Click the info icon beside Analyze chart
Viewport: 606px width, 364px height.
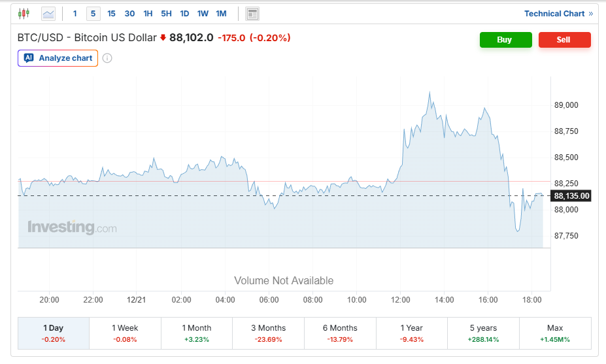click(107, 58)
